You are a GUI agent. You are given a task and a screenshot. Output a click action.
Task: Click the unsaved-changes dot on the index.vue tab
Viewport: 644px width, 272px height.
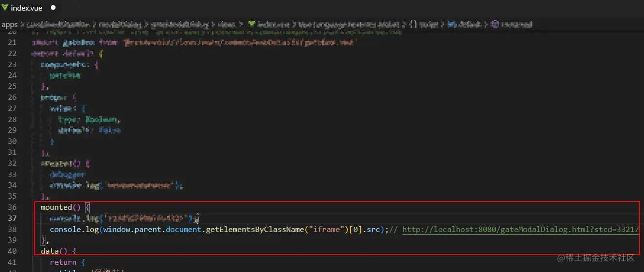53,8
